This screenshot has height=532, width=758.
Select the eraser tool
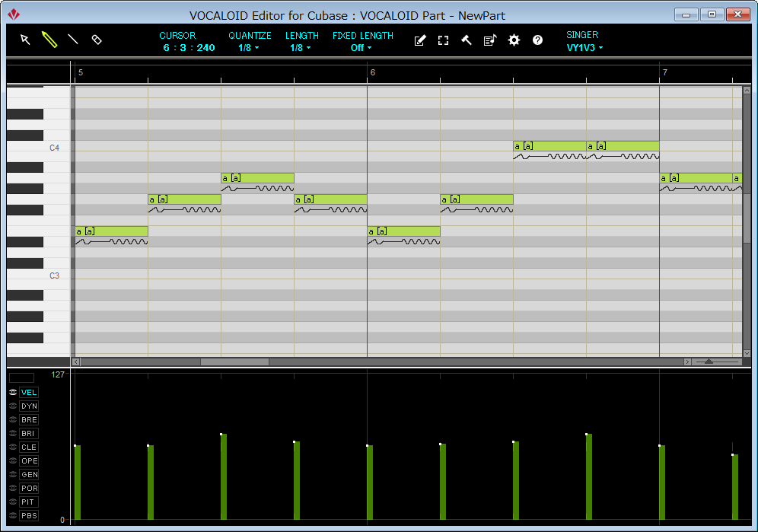tap(97, 40)
